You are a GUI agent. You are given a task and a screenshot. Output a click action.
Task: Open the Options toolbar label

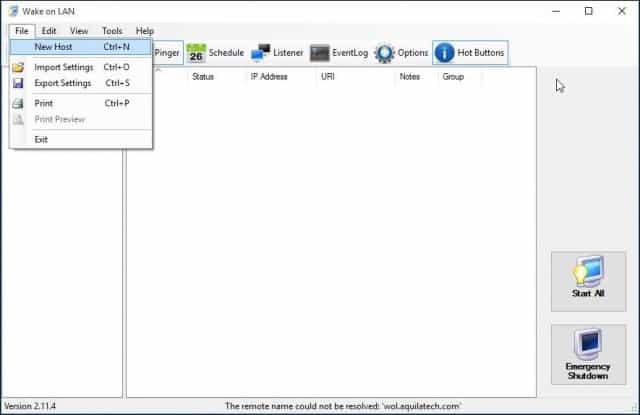pyautogui.click(x=413, y=53)
